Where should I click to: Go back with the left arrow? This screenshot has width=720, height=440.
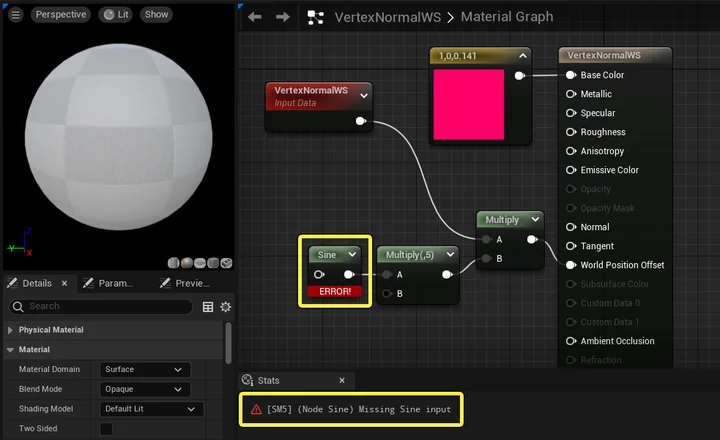tap(255, 17)
